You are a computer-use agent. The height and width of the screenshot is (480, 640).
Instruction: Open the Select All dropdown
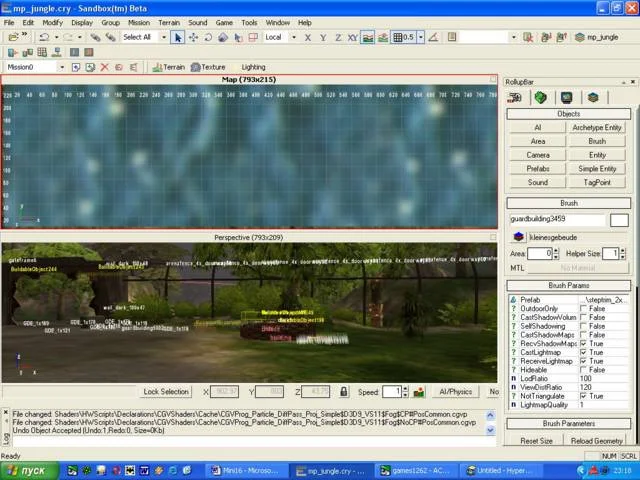(x=164, y=38)
